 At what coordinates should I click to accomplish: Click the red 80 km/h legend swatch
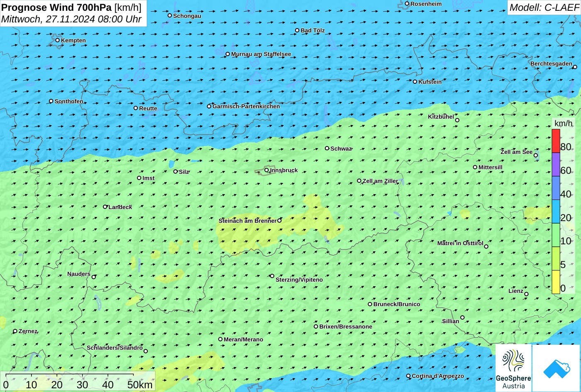pos(556,141)
